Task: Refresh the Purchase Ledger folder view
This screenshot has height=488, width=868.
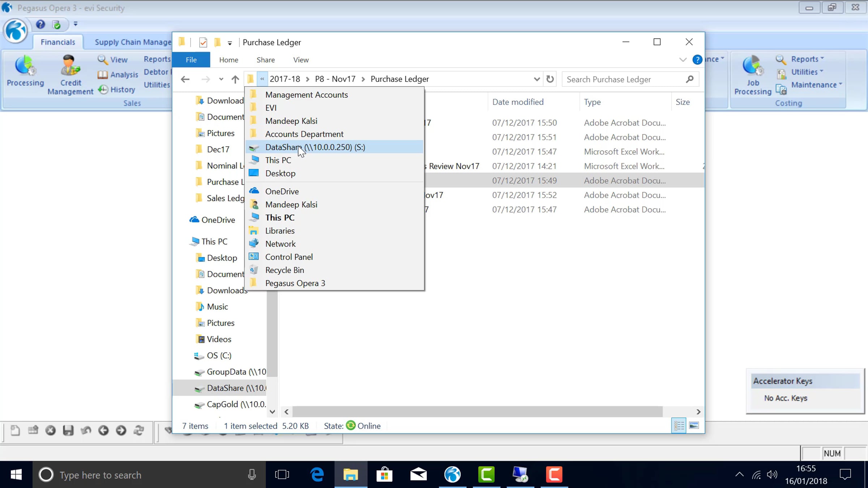Action: (x=550, y=79)
